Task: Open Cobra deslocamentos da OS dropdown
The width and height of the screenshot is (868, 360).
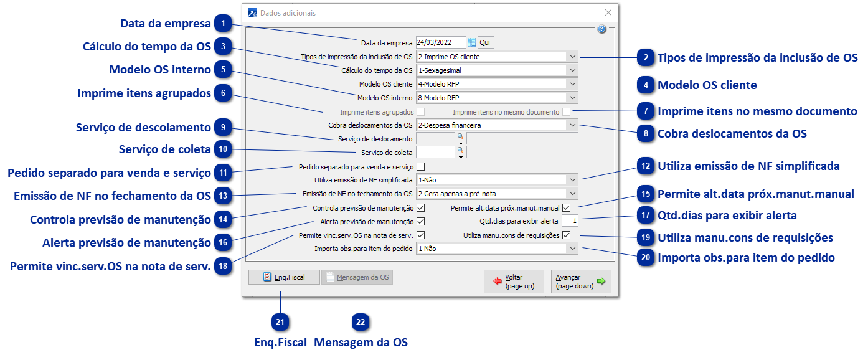Action: (572, 125)
